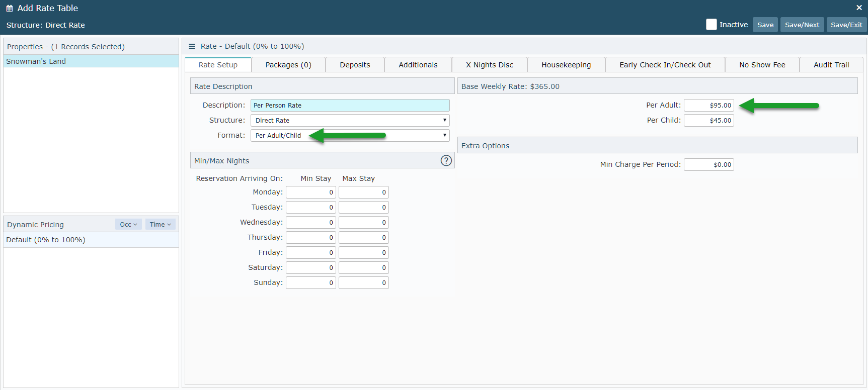View the Audit Trail tab

831,65
